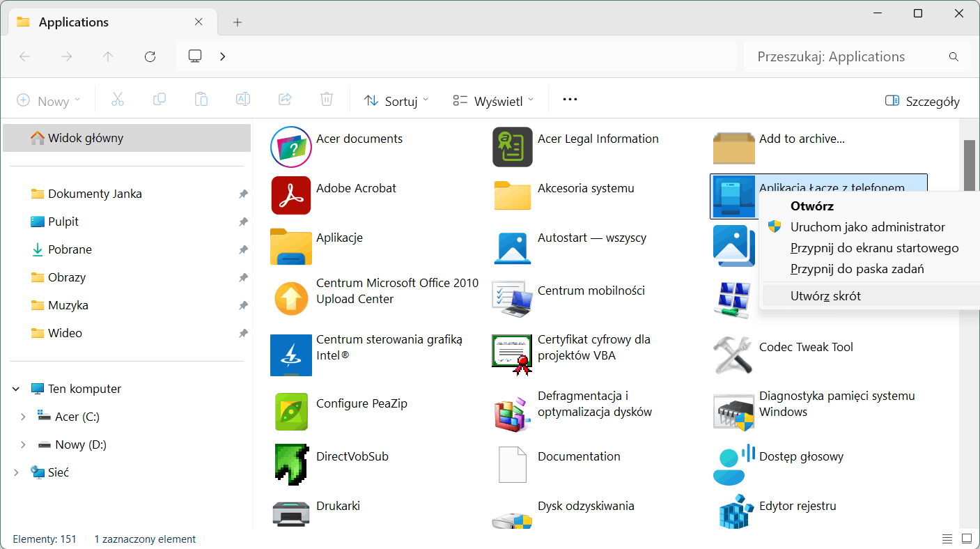Viewport: 980px width, 549px height.
Task: Click the Przeszukaj: Applications search box
Action: pos(857,56)
